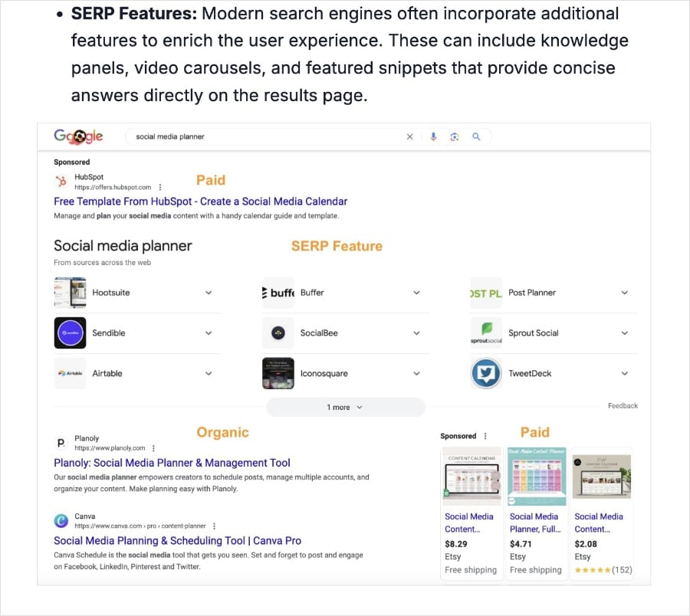Image resolution: width=690 pixels, height=616 pixels.
Task: Open the HubSpot ad three-dot menu
Action: pos(159,186)
